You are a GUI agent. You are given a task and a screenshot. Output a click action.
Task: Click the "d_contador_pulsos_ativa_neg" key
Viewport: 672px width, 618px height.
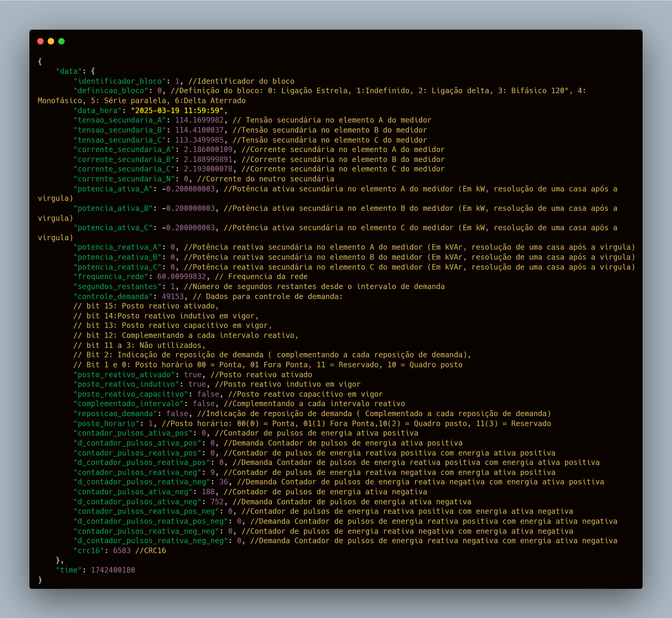(x=137, y=502)
